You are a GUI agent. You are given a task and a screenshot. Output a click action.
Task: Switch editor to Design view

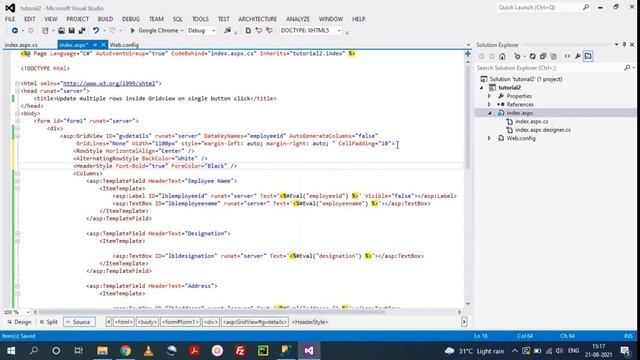click(19, 322)
